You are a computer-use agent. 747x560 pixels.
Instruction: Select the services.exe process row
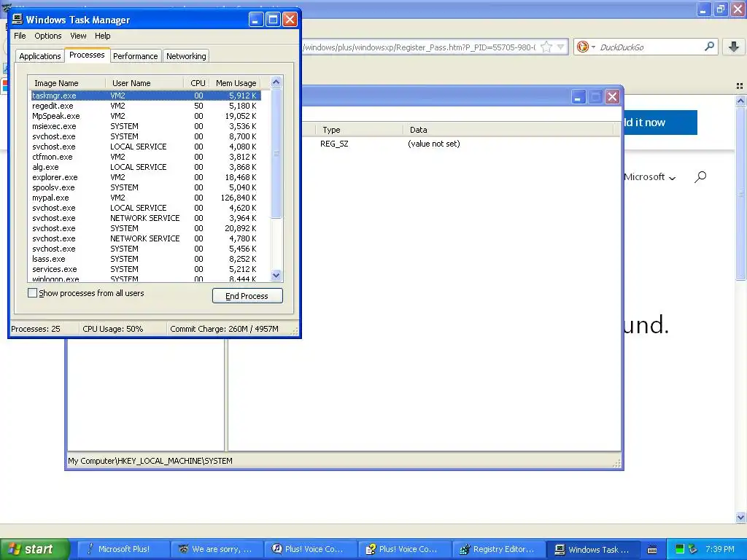point(145,269)
